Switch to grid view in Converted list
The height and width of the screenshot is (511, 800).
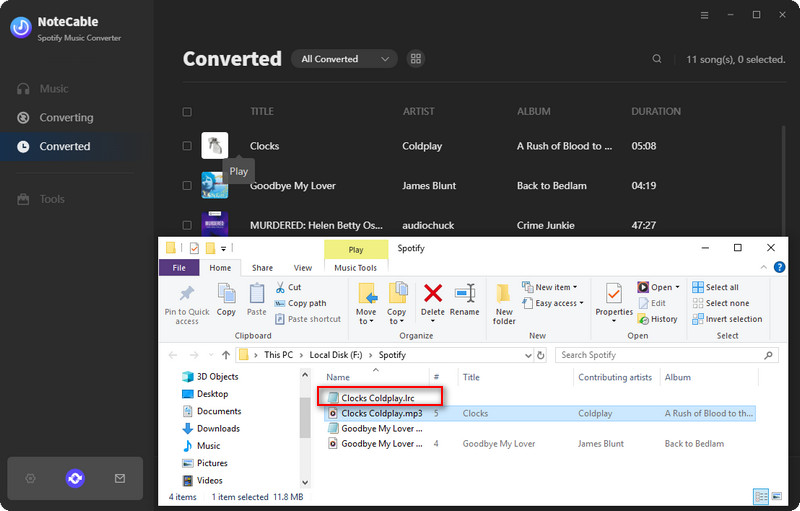(x=416, y=59)
